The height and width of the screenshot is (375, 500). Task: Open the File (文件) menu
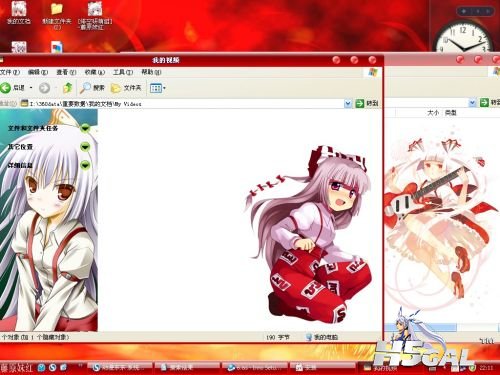tap(10, 72)
